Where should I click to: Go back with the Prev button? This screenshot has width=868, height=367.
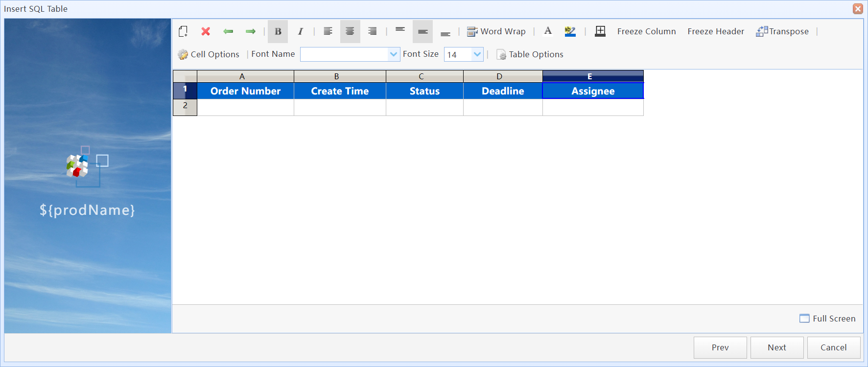pos(720,347)
